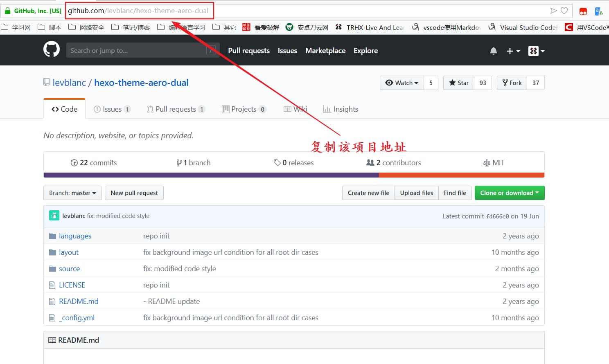Open the source folder
609x364 pixels.
69,269
